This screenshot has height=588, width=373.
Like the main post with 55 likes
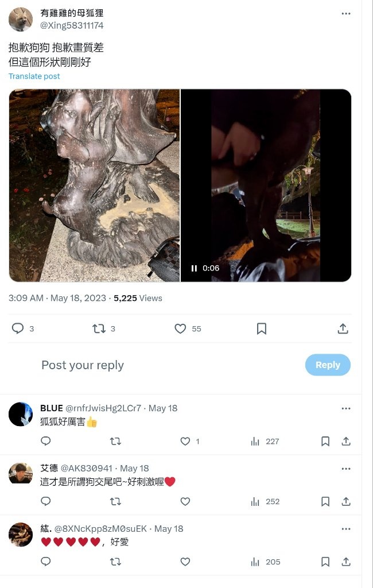click(x=180, y=329)
